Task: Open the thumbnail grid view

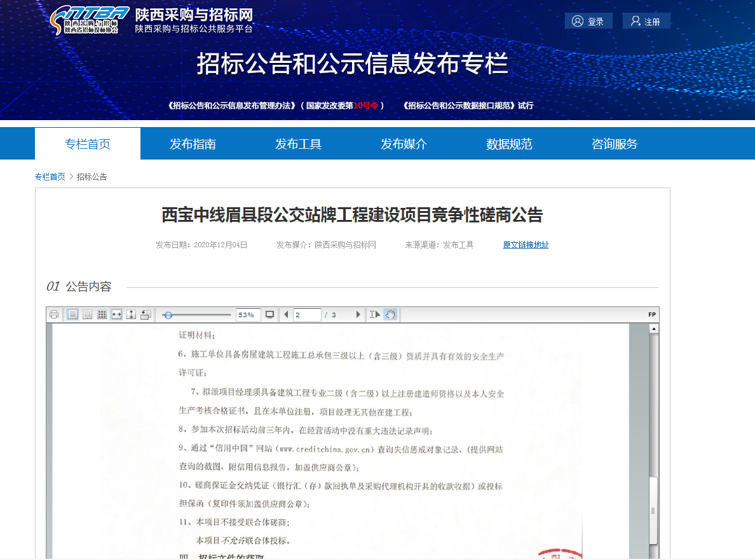Action: coord(102,315)
